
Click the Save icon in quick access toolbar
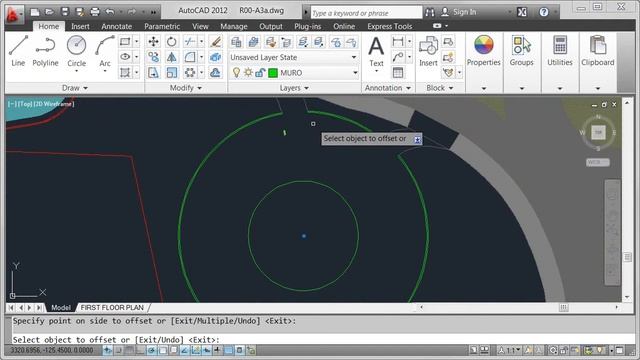(x=64, y=12)
